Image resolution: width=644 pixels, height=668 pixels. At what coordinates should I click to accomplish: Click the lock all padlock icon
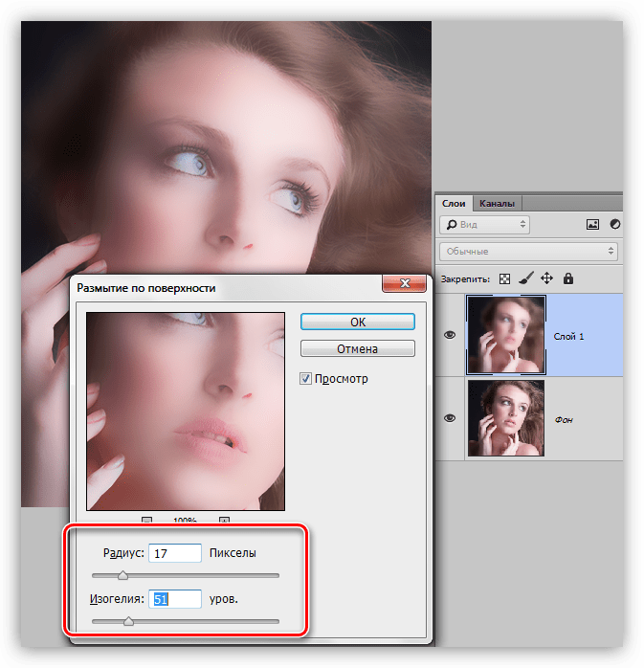[x=568, y=278]
